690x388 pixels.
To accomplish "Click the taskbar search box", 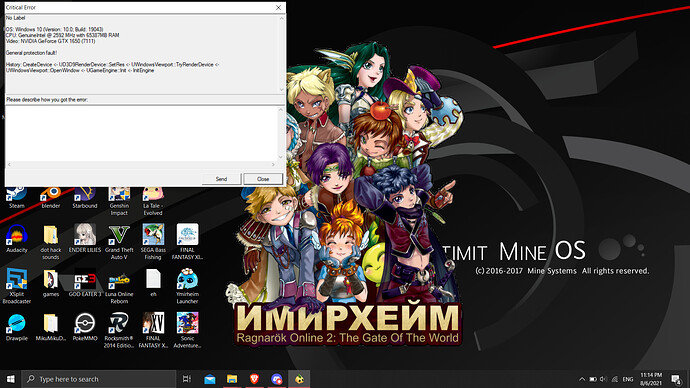I will (x=99, y=379).
